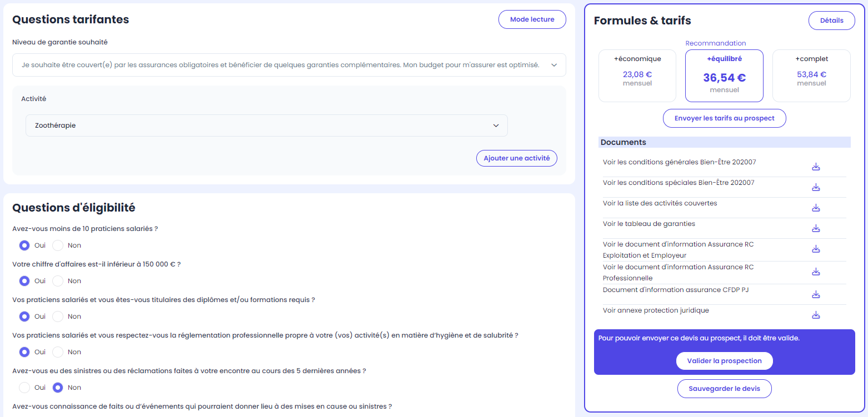Download the CFDP PJ information document
Viewport: 868px width, 417px height.
click(x=816, y=294)
